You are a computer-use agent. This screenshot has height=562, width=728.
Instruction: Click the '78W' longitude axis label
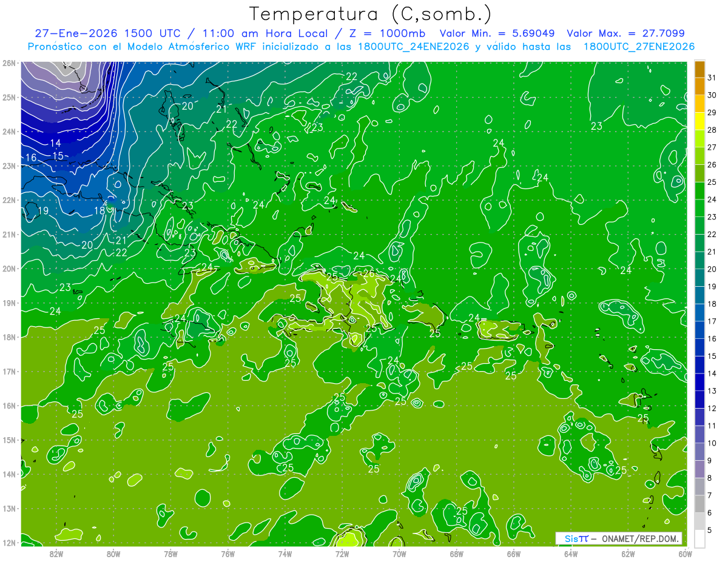pyautogui.click(x=170, y=554)
